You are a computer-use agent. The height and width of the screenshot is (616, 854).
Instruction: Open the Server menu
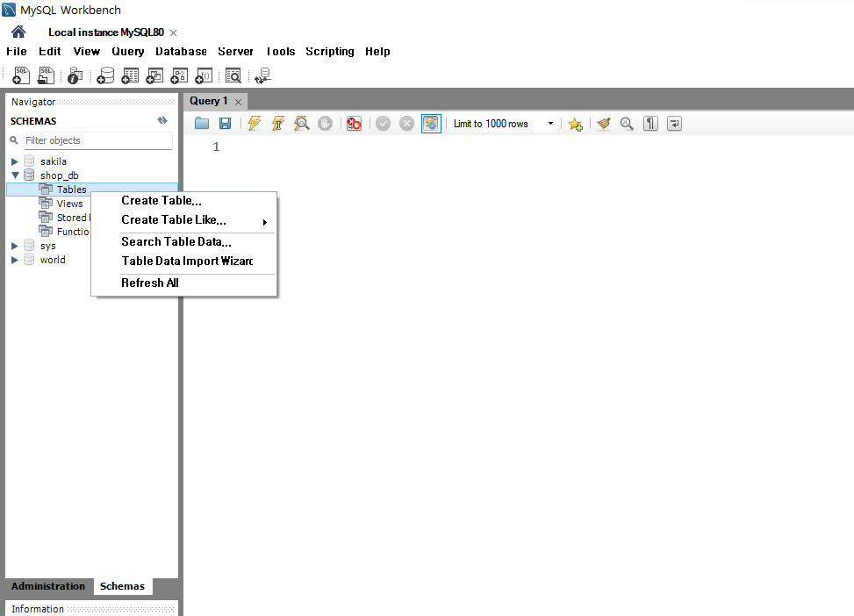(235, 51)
